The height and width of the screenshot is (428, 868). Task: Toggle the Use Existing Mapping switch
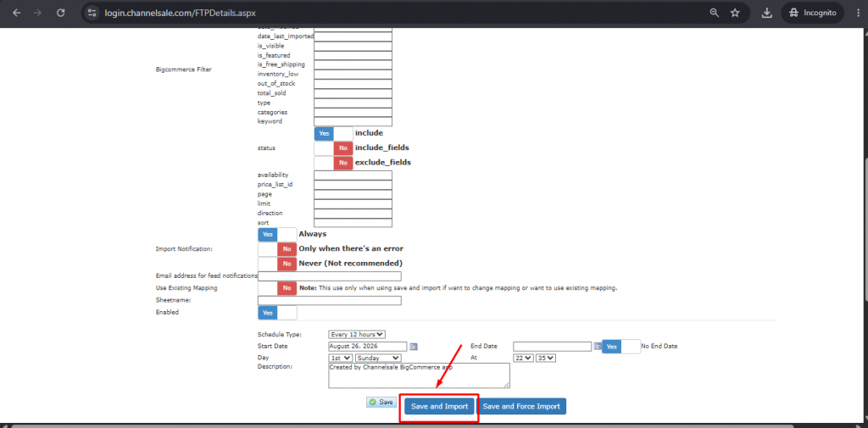click(x=277, y=288)
